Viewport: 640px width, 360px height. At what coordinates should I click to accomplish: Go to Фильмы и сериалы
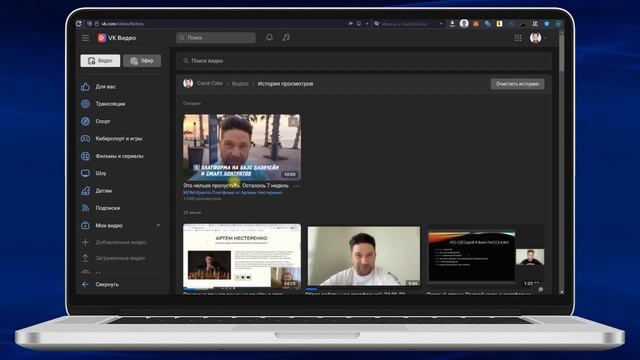pyautogui.click(x=120, y=156)
